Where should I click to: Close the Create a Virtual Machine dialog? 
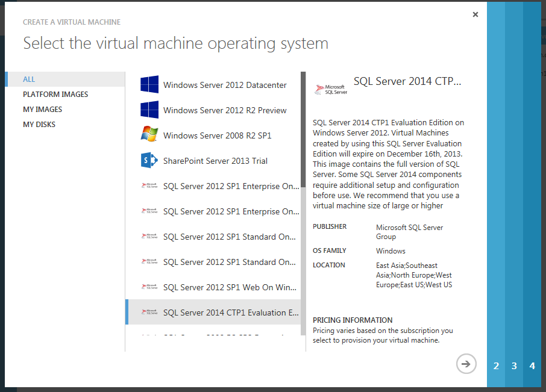(x=475, y=14)
